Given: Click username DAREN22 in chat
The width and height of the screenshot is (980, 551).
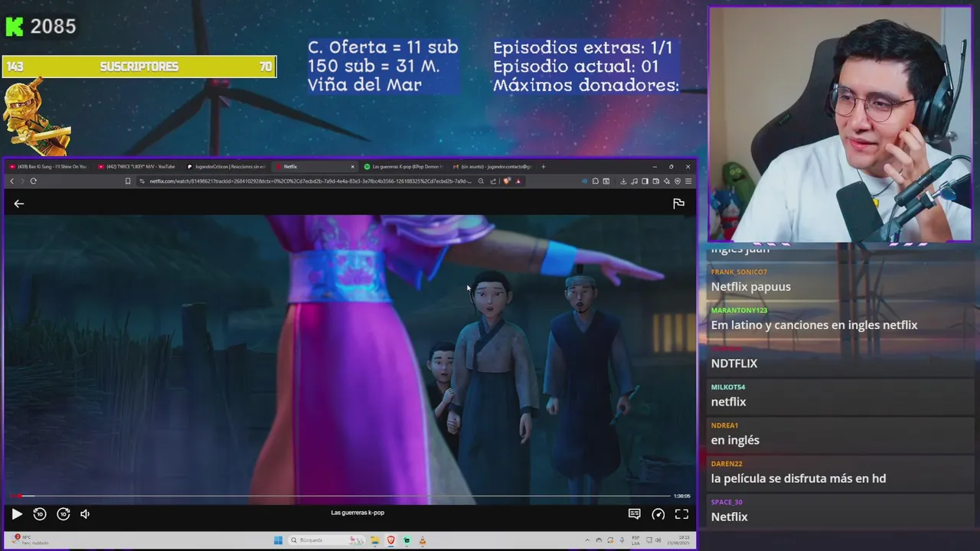Looking at the screenshot, I should (727, 464).
